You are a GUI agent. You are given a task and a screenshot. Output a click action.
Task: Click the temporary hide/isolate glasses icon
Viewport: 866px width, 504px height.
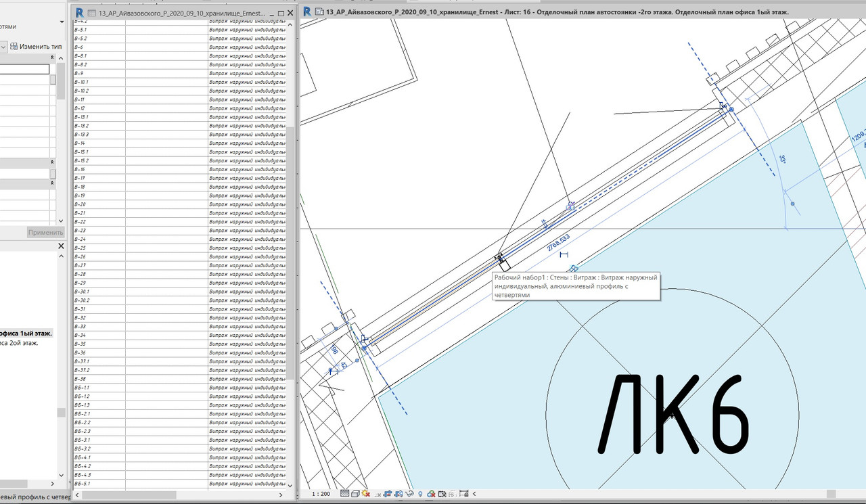click(409, 494)
